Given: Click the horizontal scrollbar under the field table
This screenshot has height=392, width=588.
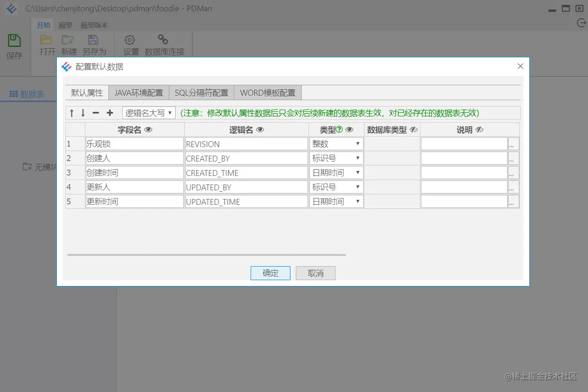Looking at the screenshot, I should point(206,255).
